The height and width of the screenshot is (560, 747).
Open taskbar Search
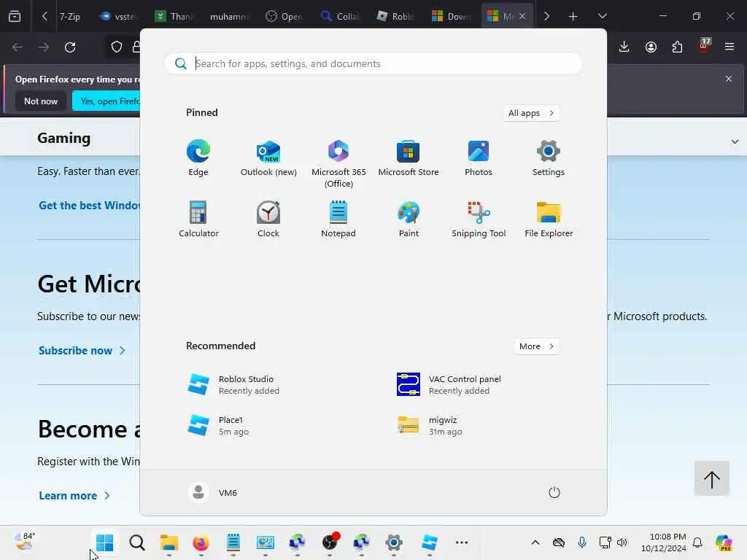(x=136, y=542)
